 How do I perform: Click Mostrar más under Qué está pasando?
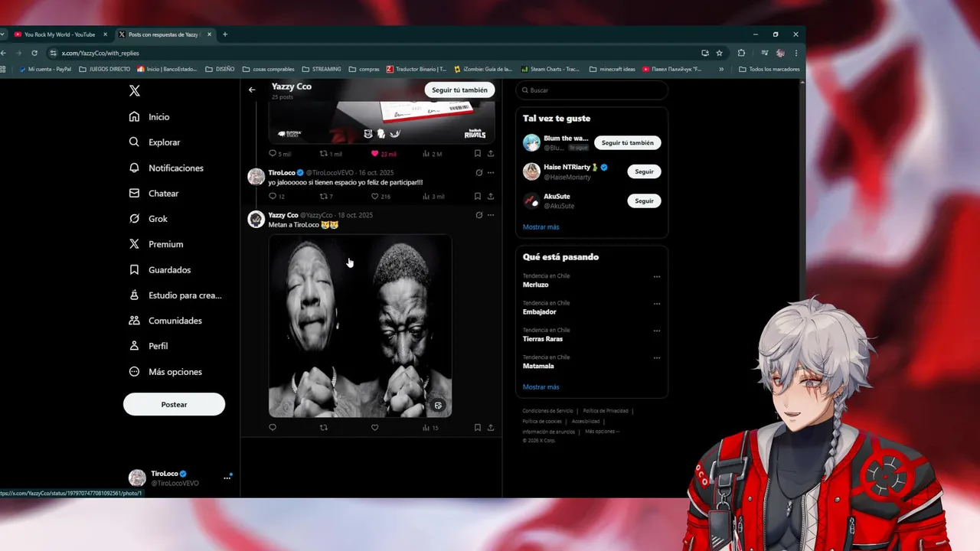[x=541, y=387]
